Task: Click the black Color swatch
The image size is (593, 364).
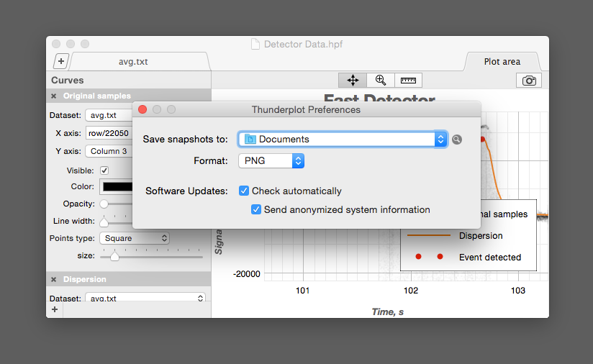Action: (x=117, y=187)
